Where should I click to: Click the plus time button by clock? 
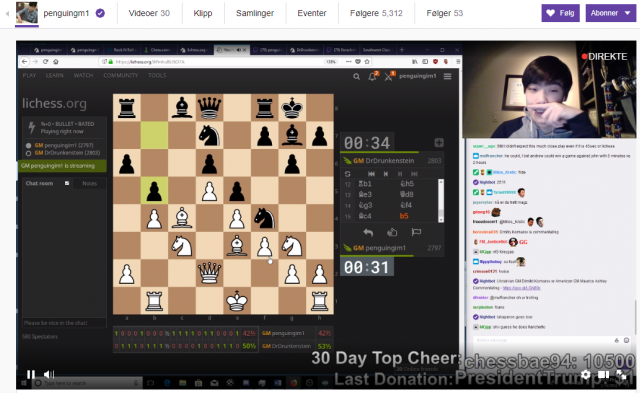439,142
